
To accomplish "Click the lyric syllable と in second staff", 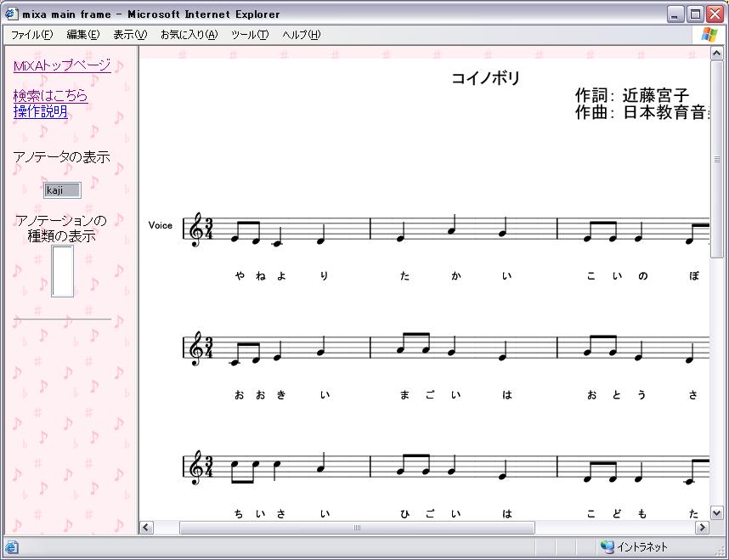I will pyautogui.click(x=617, y=395).
